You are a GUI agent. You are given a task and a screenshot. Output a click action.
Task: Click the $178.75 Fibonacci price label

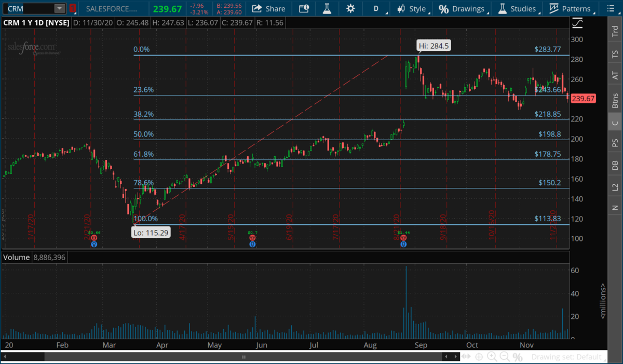(x=548, y=154)
